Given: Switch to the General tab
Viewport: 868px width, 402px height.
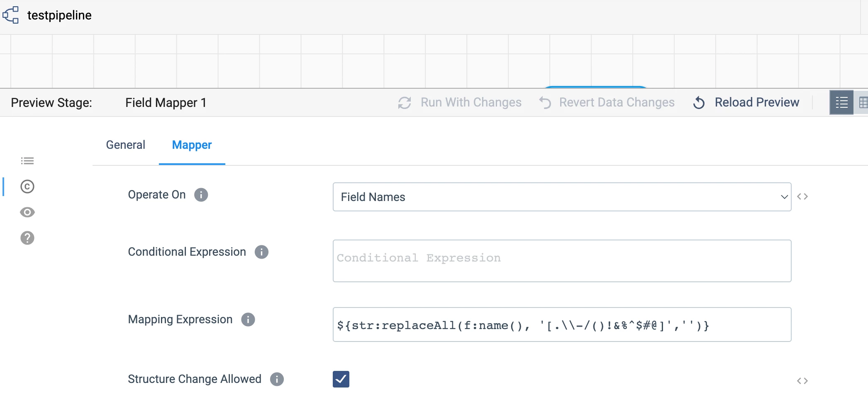Looking at the screenshot, I should click(125, 145).
